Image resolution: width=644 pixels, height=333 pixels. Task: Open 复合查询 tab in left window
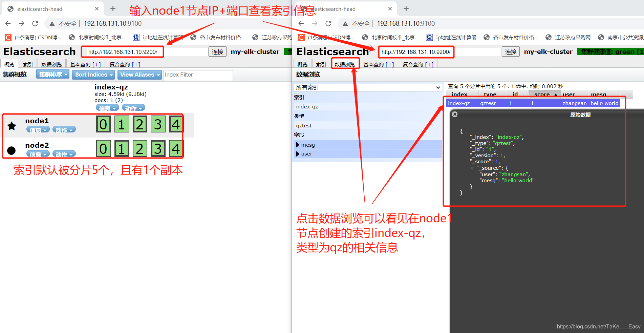[x=125, y=64]
